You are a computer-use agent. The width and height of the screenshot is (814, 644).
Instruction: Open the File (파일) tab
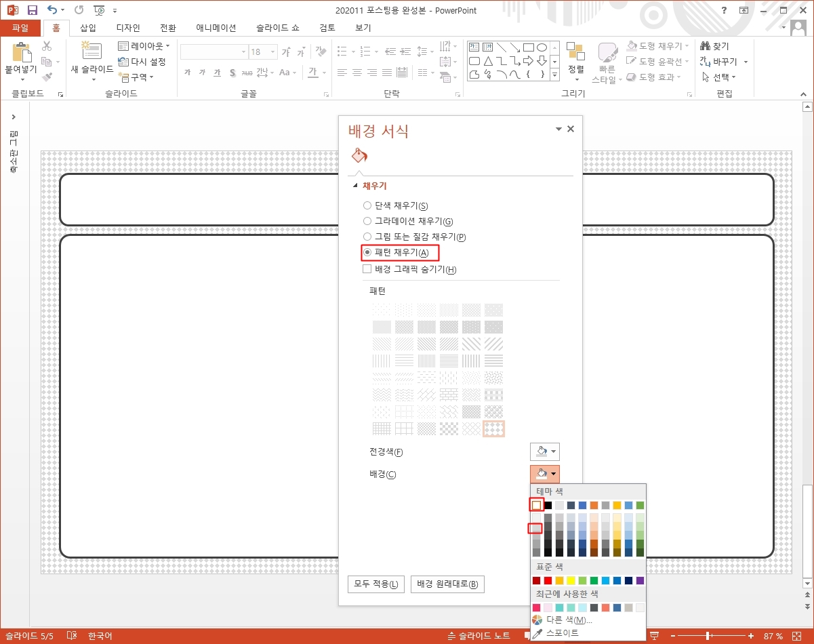20,28
